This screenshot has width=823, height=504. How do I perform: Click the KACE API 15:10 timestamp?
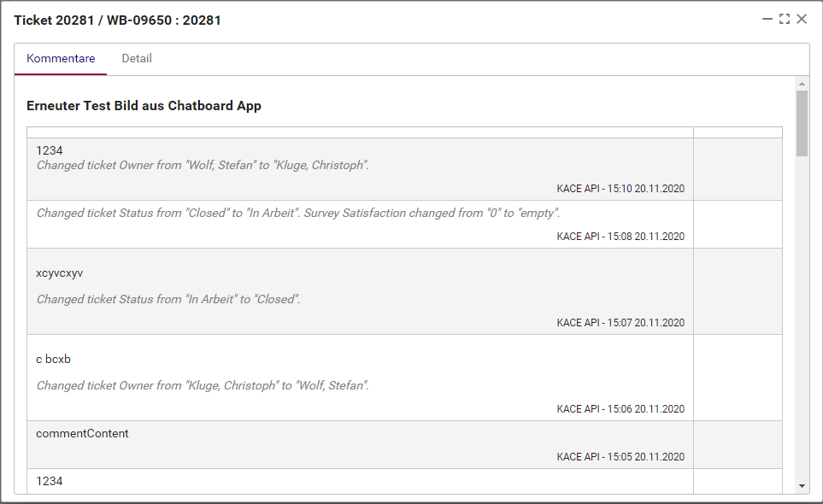[620, 189]
